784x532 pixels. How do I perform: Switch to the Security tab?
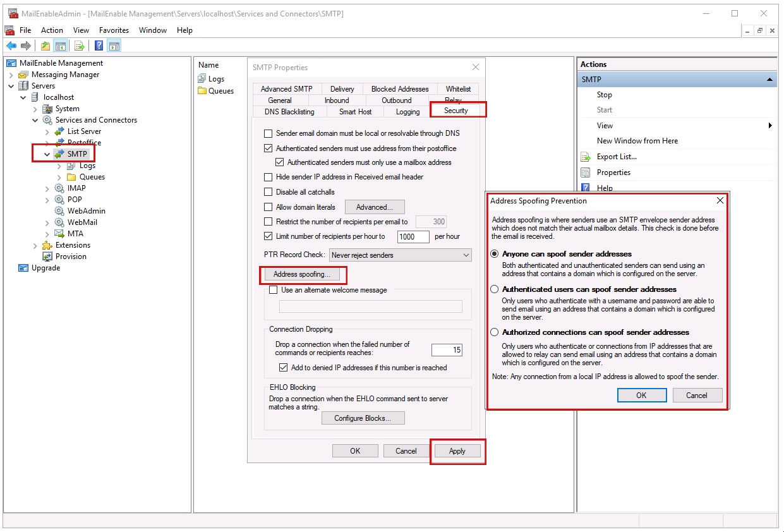tap(456, 111)
